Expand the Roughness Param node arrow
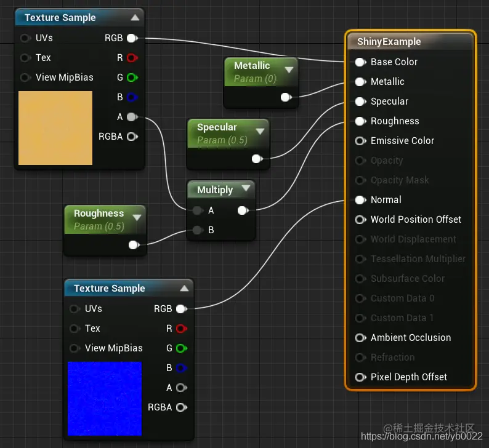Screen dimensions: 489x448 (x=137, y=217)
